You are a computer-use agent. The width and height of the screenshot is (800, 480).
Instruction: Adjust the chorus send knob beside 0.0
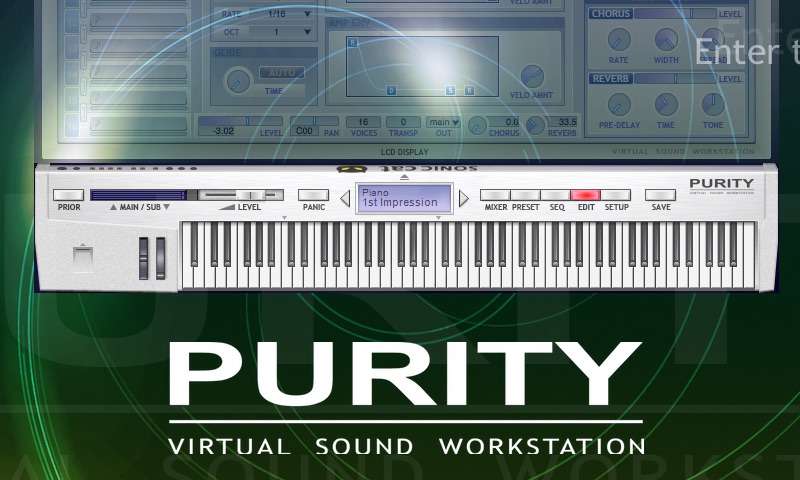(477, 125)
